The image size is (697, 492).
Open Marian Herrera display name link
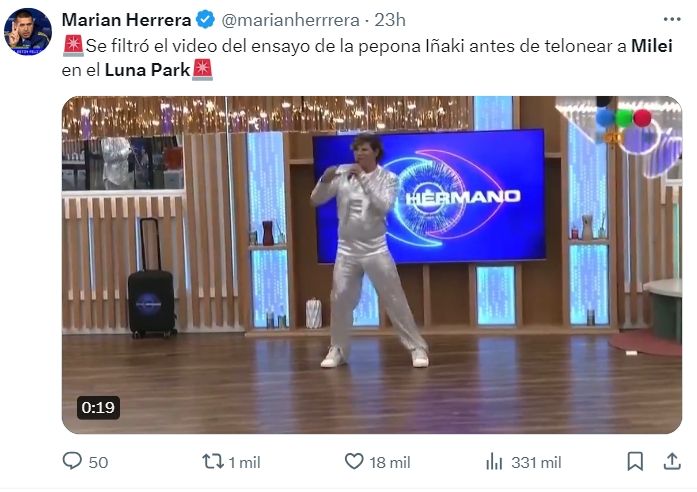coord(126,20)
